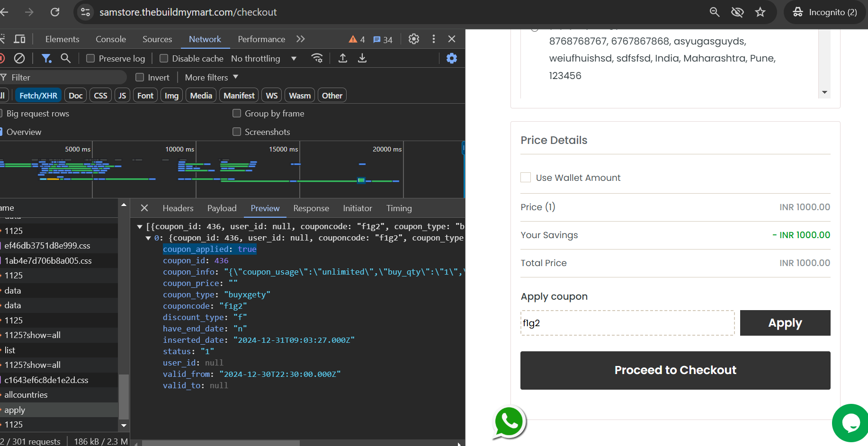
Task: Select the Media filter type
Action: point(201,96)
